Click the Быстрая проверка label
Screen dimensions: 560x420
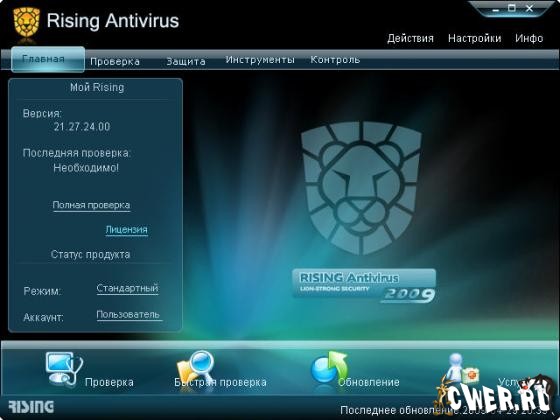tap(220, 382)
